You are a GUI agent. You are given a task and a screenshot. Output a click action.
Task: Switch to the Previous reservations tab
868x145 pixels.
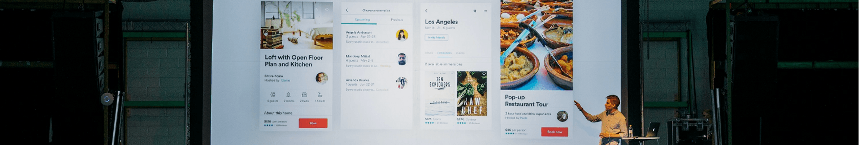pos(397,20)
